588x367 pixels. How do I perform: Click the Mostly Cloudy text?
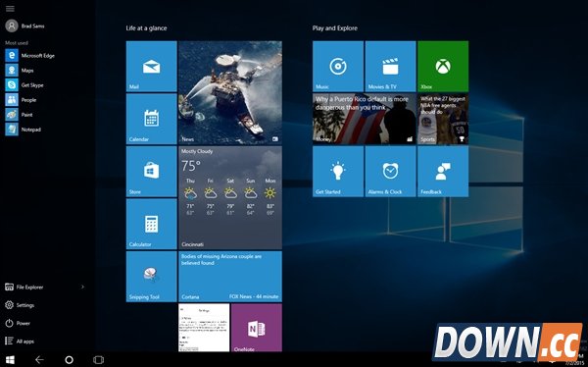pos(197,151)
